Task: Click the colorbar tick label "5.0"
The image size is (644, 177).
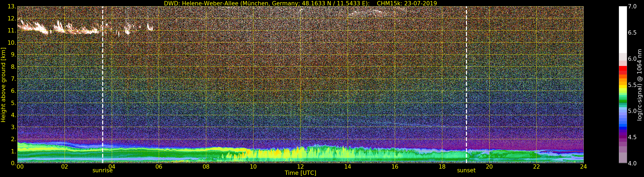Action: point(632,111)
